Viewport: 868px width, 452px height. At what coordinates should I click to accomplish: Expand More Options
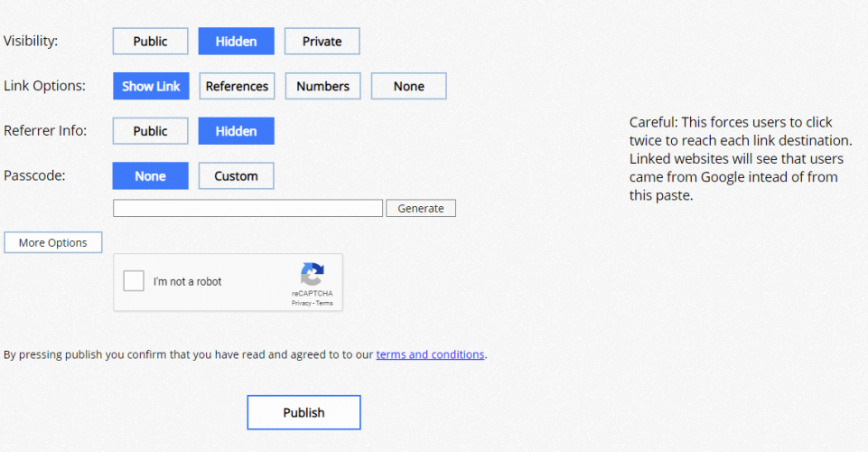52,242
